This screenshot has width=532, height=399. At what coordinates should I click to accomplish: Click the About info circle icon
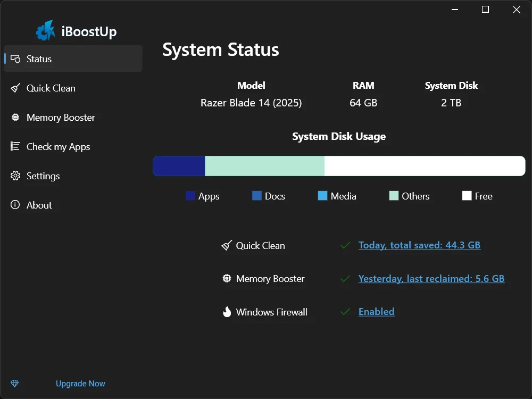pos(15,205)
